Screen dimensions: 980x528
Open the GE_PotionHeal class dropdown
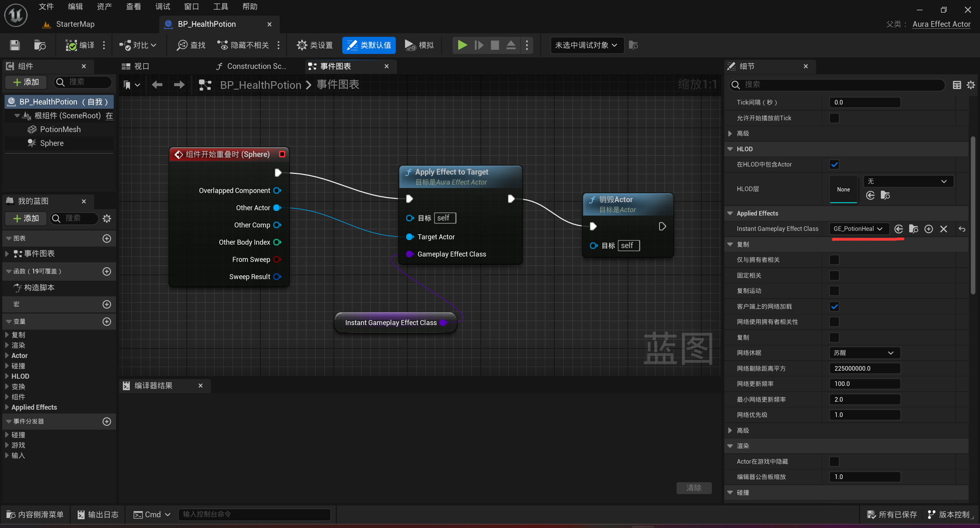[x=859, y=229]
